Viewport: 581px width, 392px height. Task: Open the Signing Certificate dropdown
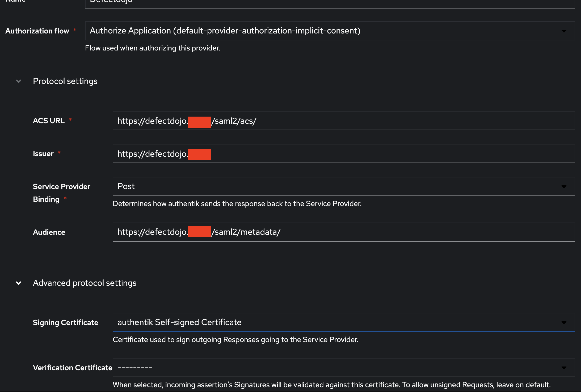point(344,322)
